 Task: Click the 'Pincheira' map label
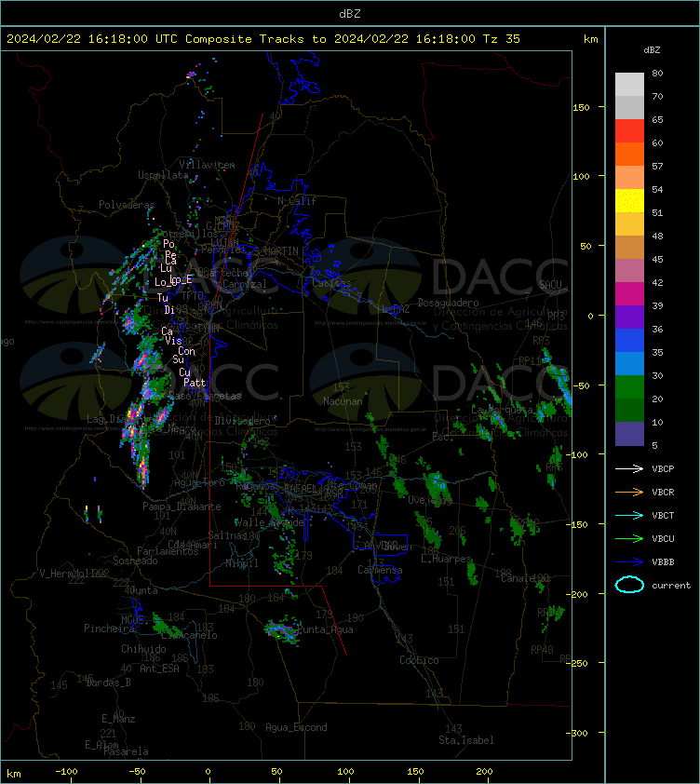tap(109, 629)
